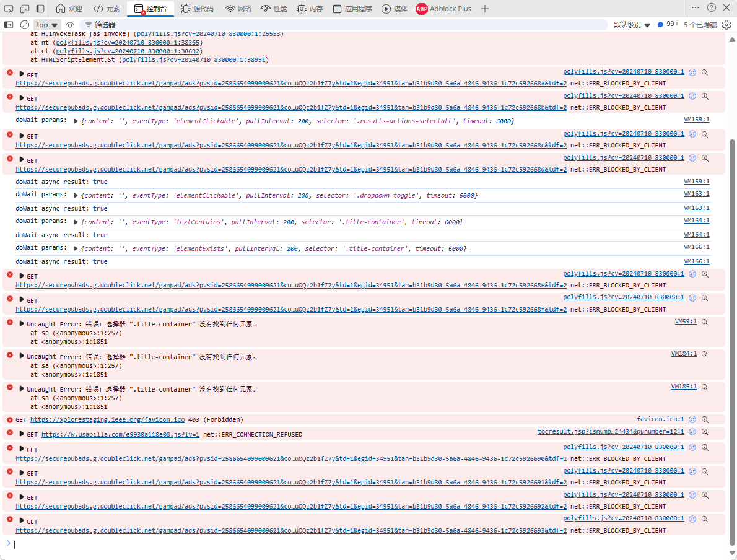Image resolution: width=737 pixels, height=560 pixels.
Task: Create a live expression with the eye icon
Action: (x=70, y=24)
